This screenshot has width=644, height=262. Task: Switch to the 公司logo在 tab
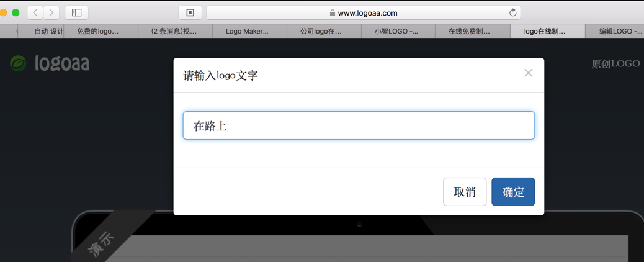(324, 31)
